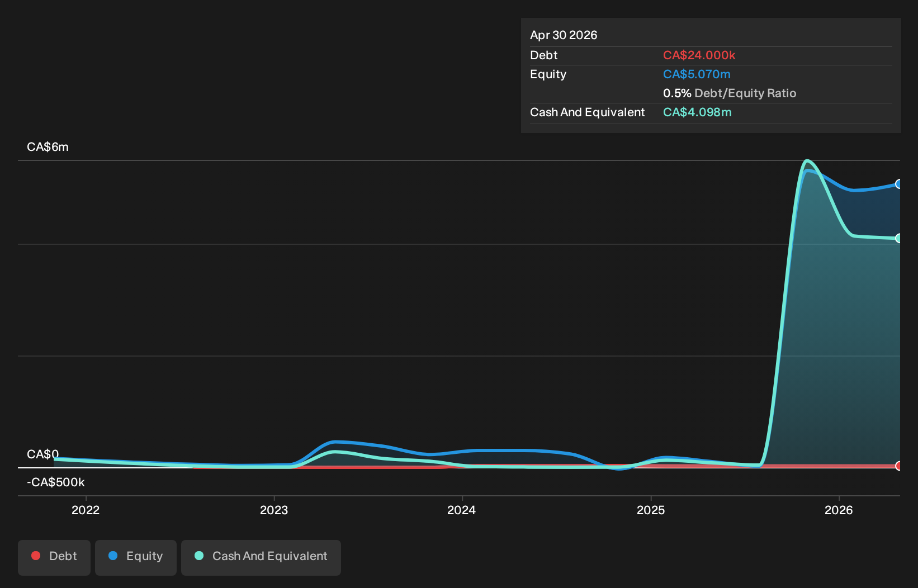
Task: Toggle the Equity legend series
Action: click(136, 557)
